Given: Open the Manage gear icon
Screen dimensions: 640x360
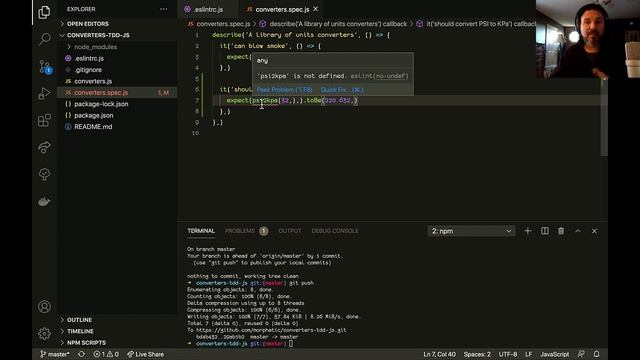Looking at the screenshot, I should [x=44, y=333].
